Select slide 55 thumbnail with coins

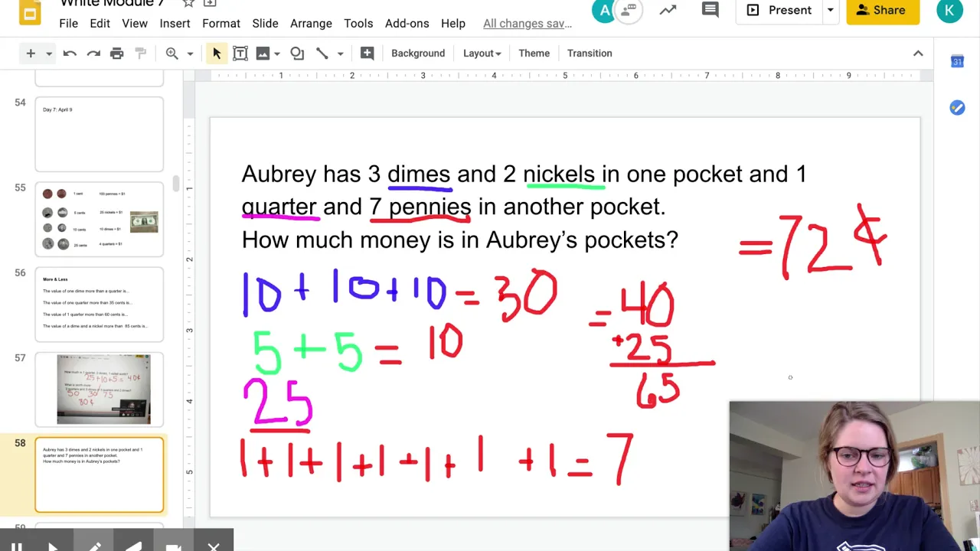click(99, 220)
